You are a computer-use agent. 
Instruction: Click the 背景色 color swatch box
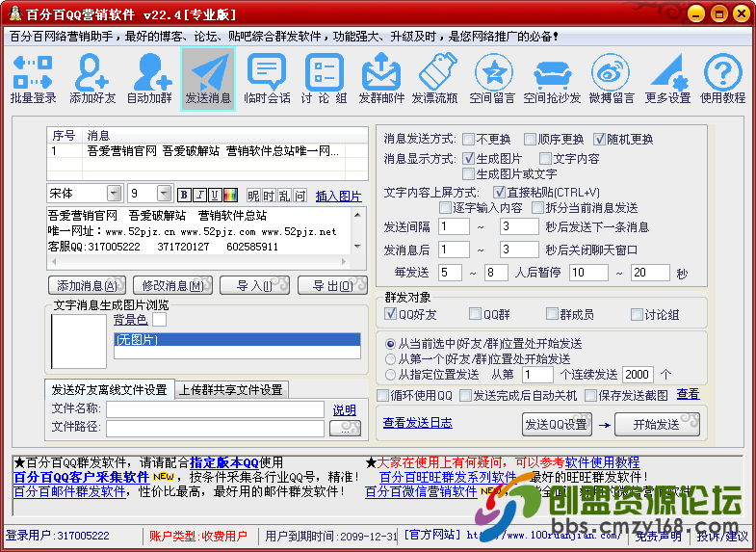tap(160, 320)
